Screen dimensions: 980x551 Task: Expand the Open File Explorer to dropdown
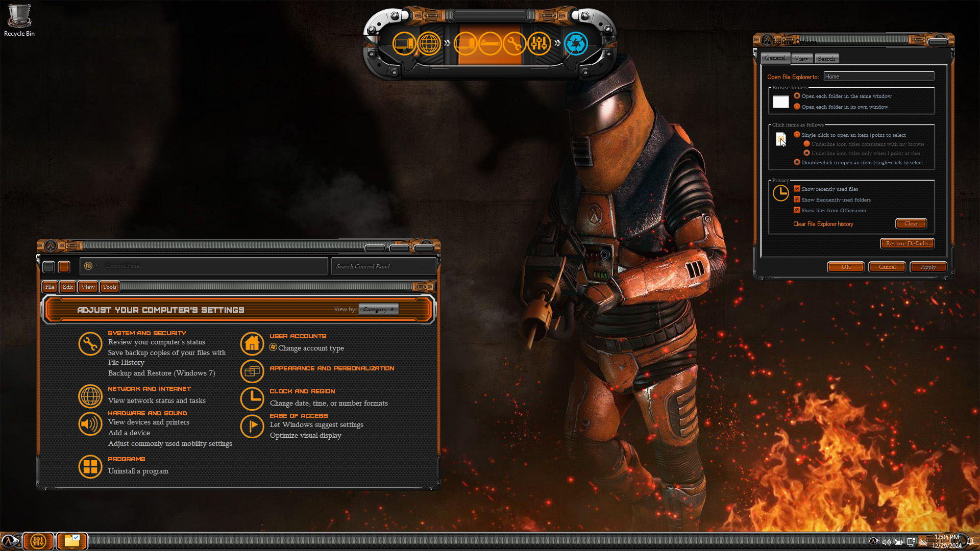[878, 77]
